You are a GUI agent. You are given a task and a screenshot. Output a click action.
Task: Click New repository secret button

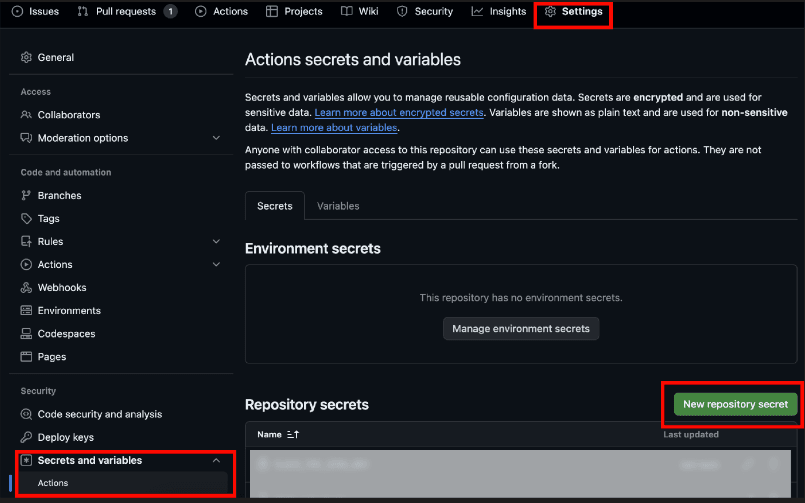[x=735, y=404]
